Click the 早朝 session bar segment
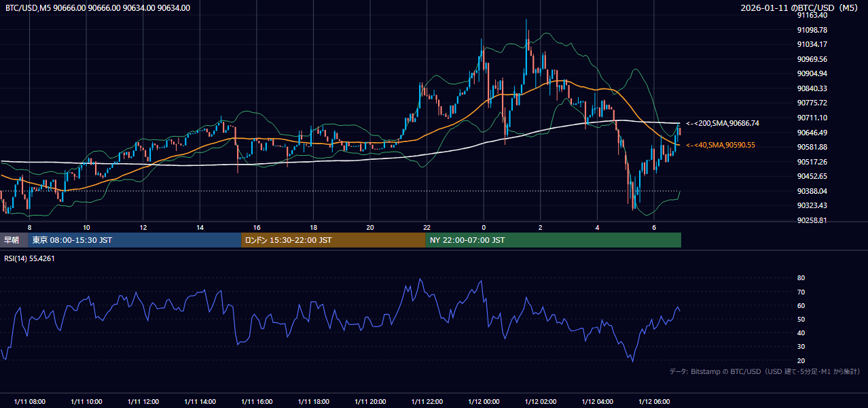The width and height of the screenshot is (868, 408). click(x=14, y=240)
